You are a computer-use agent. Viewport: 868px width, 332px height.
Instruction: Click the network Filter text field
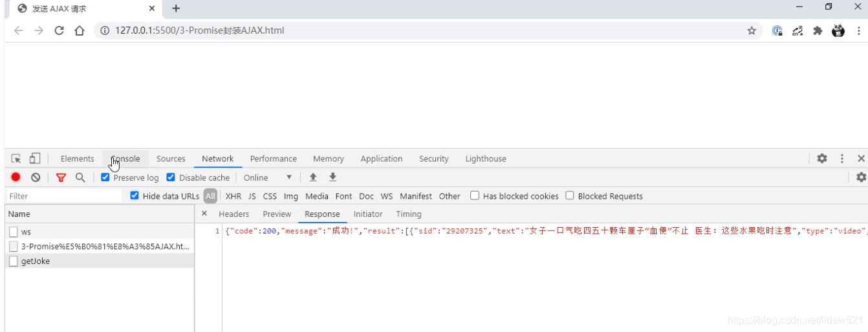[64, 196]
